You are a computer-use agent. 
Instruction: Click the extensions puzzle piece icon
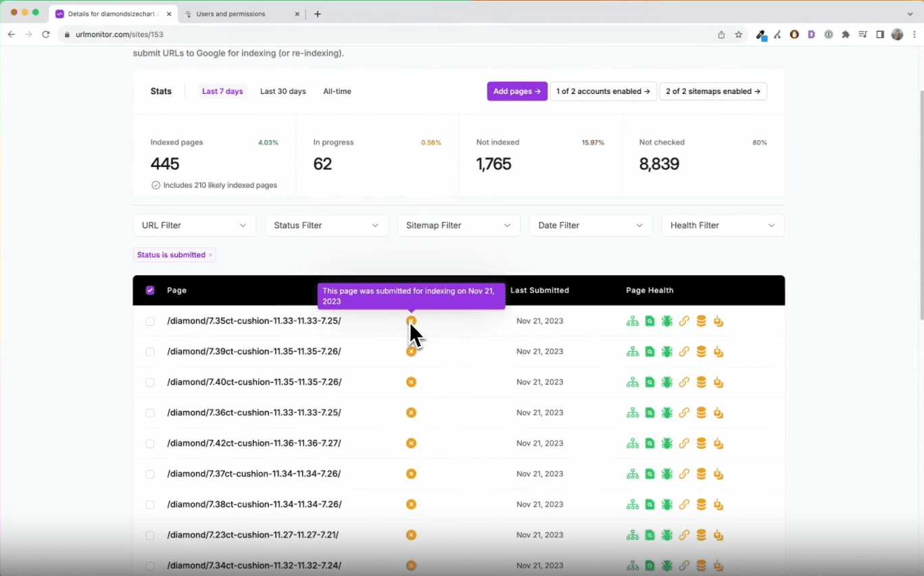846,34
